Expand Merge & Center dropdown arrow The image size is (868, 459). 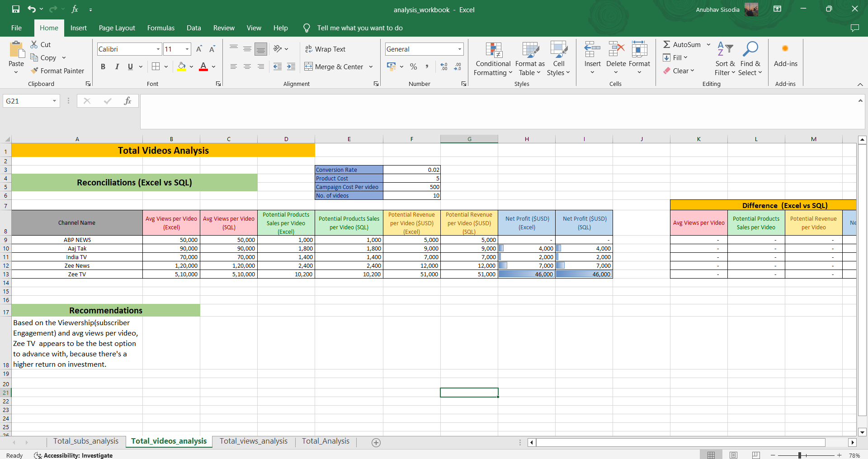point(371,66)
